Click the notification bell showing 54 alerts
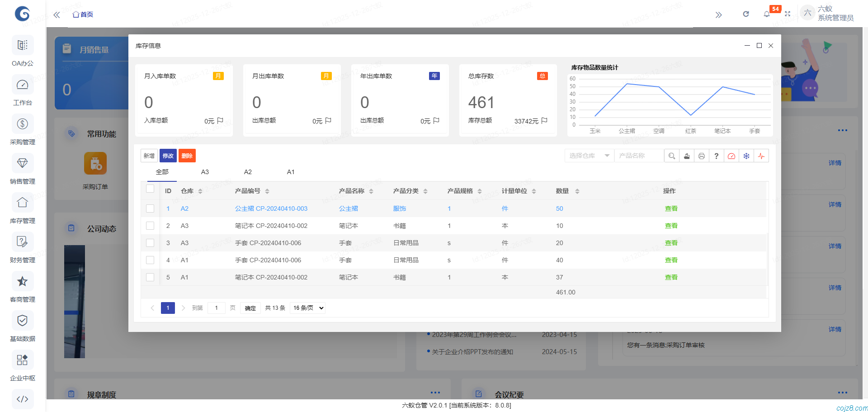Viewport: 868px width, 412px height. click(766, 14)
